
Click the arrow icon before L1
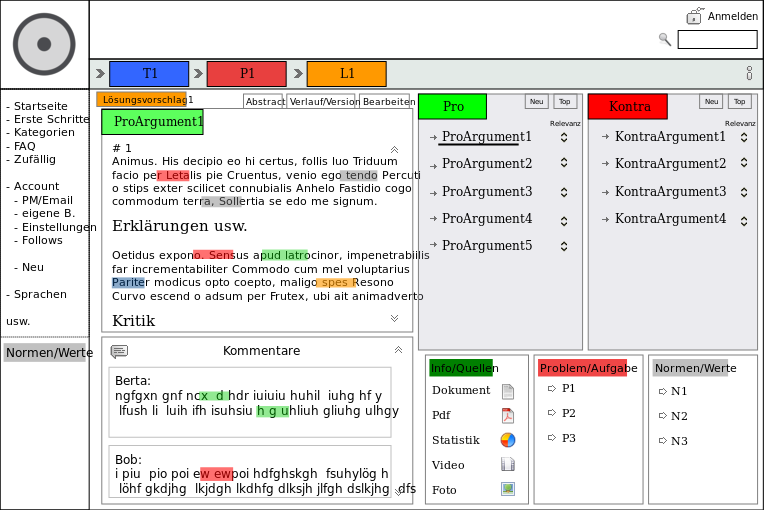click(298, 74)
